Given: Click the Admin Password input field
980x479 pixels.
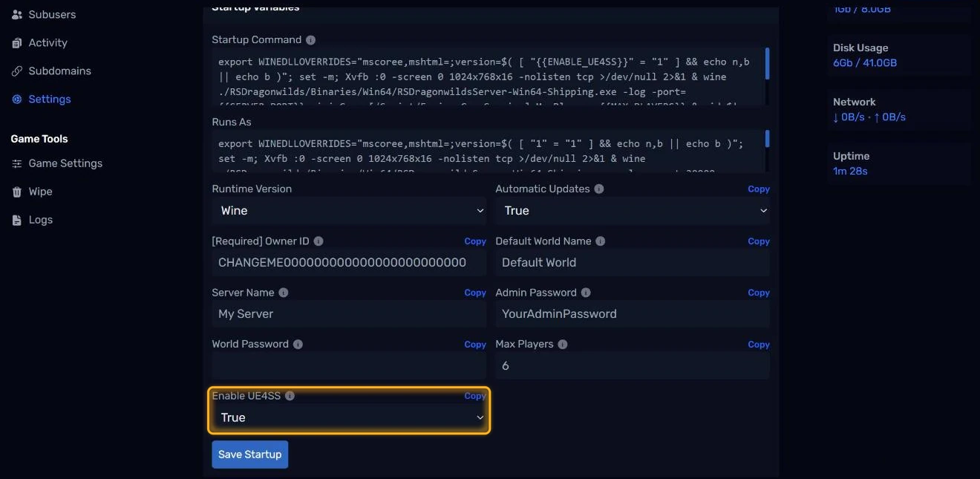Looking at the screenshot, I should tap(633, 314).
